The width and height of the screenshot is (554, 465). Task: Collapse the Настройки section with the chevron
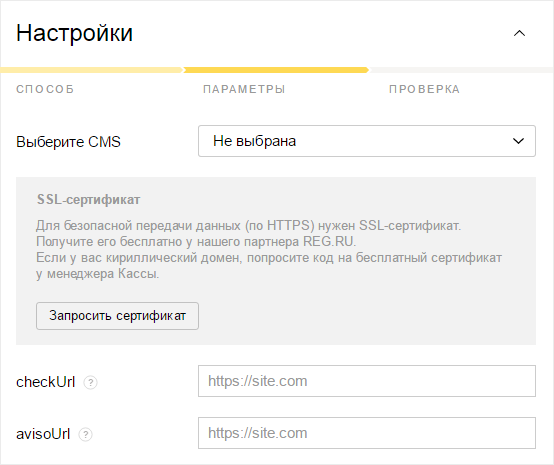[519, 34]
